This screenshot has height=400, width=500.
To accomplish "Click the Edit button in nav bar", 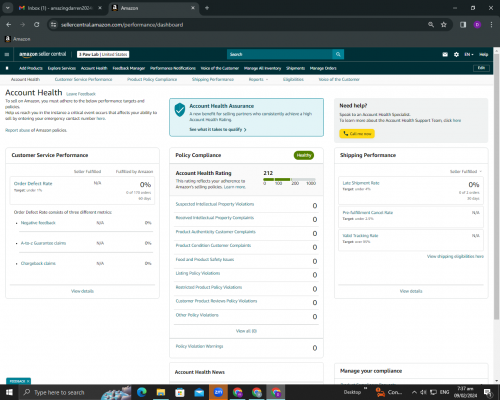I will pyautogui.click(x=481, y=68).
